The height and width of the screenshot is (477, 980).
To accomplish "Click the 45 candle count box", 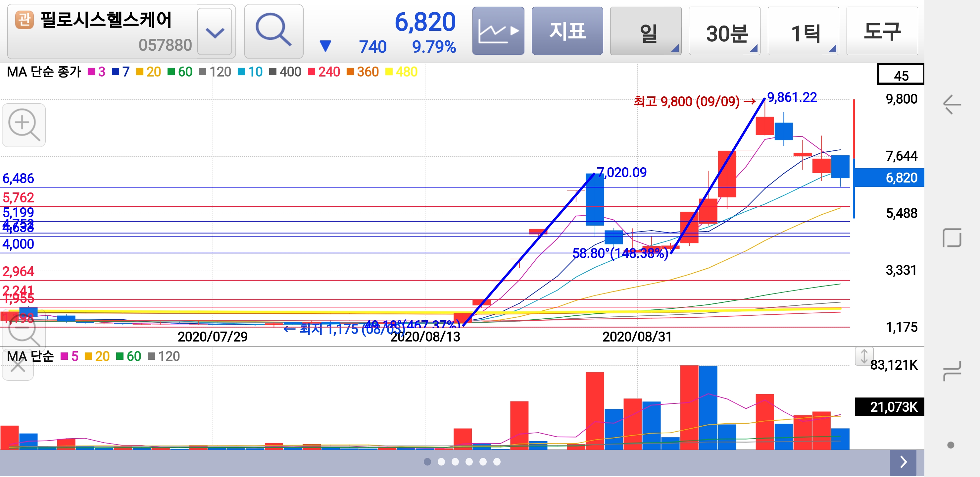I will click(900, 75).
